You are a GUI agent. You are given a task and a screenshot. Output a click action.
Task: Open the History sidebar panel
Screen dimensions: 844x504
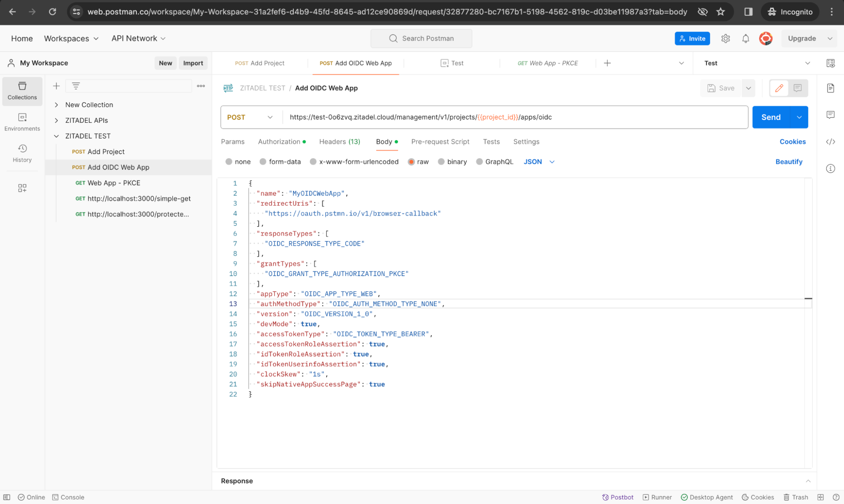click(x=22, y=153)
